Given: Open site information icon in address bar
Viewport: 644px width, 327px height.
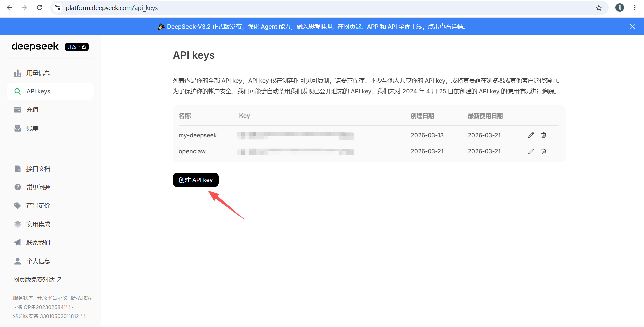Looking at the screenshot, I should (57, 8).
